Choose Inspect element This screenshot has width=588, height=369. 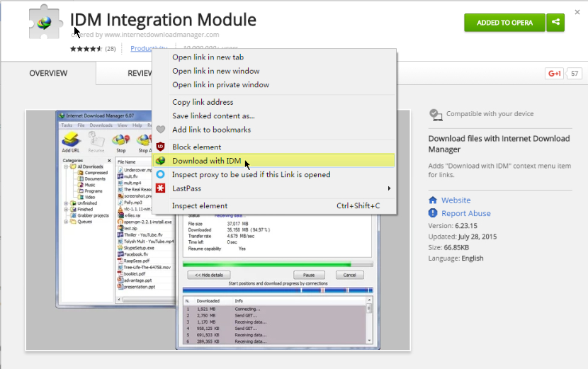click(273, 206)
